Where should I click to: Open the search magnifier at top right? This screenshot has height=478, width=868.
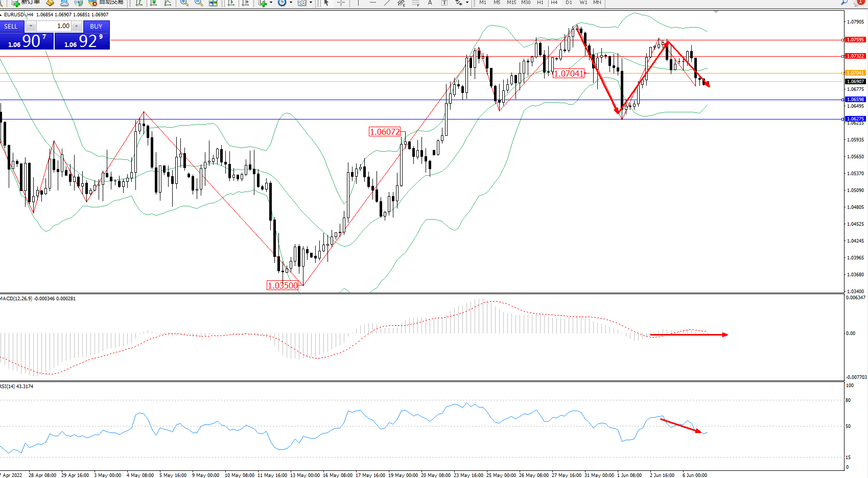tap(844, 3)
